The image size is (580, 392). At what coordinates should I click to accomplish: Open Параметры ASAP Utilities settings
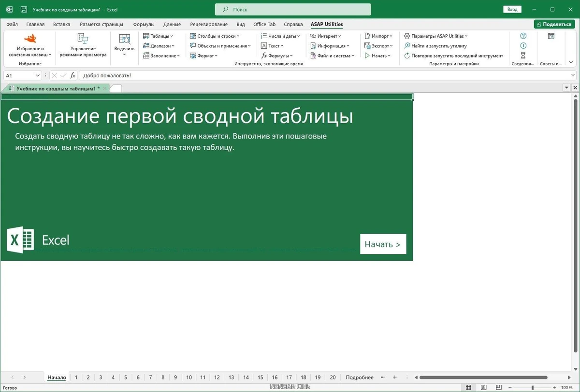[x=436, y=36]
